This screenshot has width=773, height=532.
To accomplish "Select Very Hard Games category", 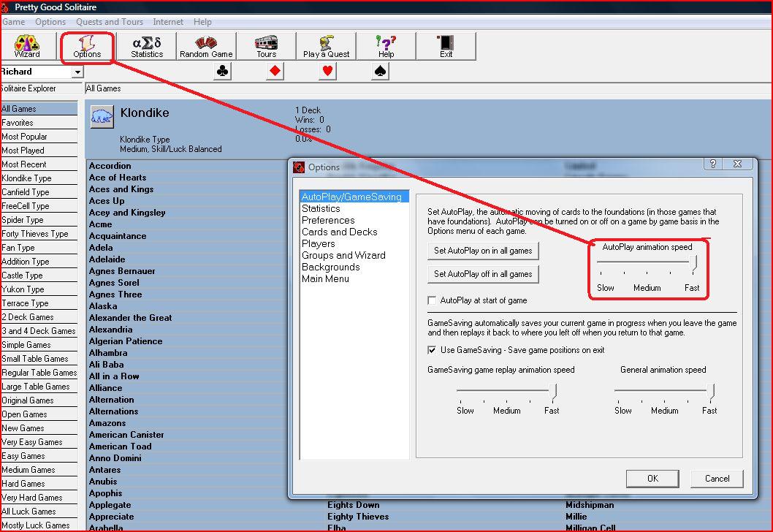I will (39, 498).
